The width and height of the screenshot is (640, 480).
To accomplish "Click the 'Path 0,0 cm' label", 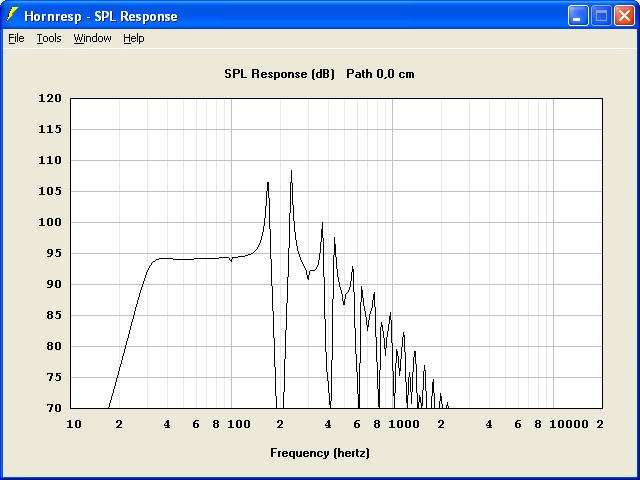I will point(380,74).
